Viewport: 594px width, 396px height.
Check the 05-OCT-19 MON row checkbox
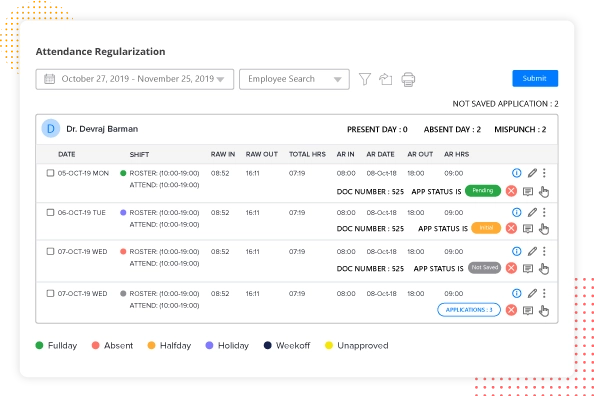[x=50, y=173]
